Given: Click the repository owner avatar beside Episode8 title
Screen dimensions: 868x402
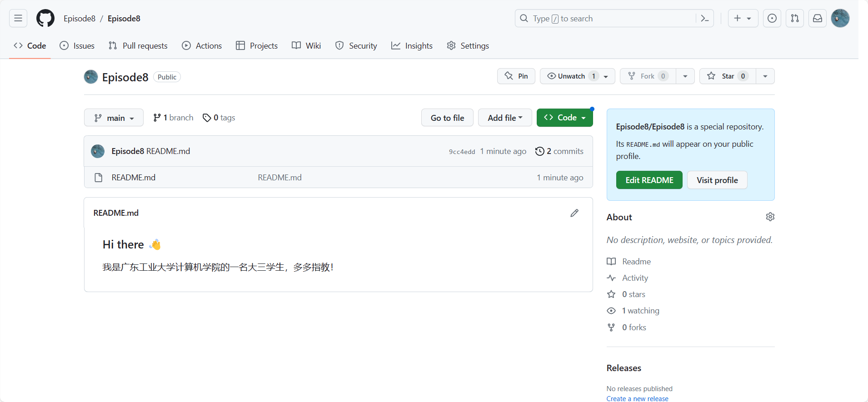Looking at the screenshot, I should coord(91,77).
